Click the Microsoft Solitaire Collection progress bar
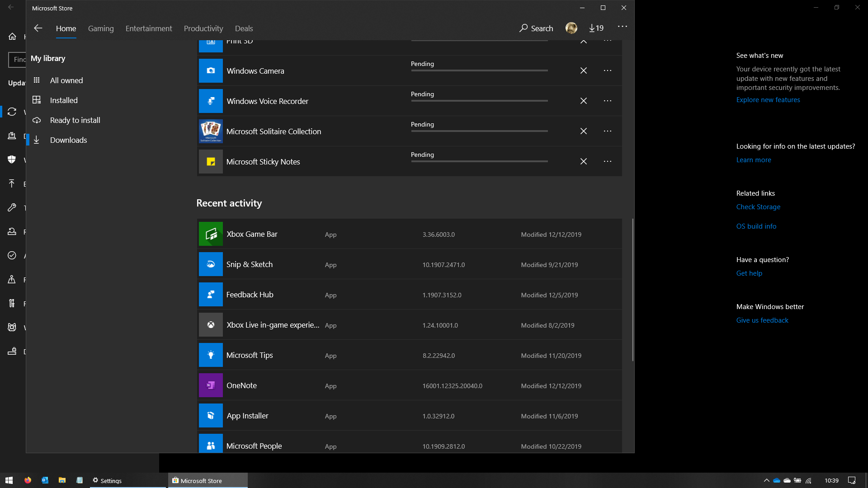This screenshot has height=488, width=868. 479,131
